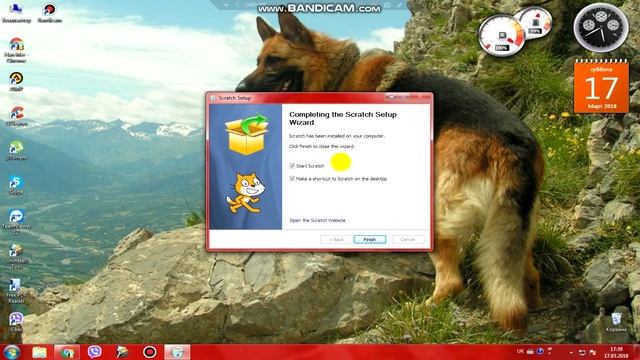Image resolution: width=640 pixels, height=360 pixels.
Task: Click the Bandicam record icon in taskbar
Action: (149, 352)
